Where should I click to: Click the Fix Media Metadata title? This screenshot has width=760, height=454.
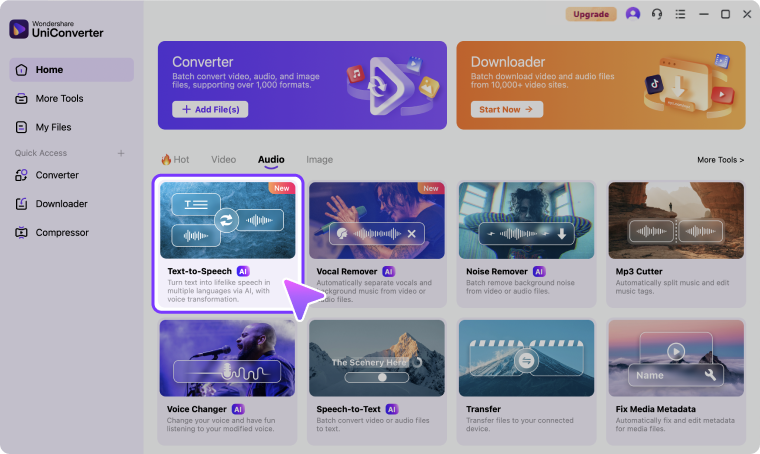655,409
